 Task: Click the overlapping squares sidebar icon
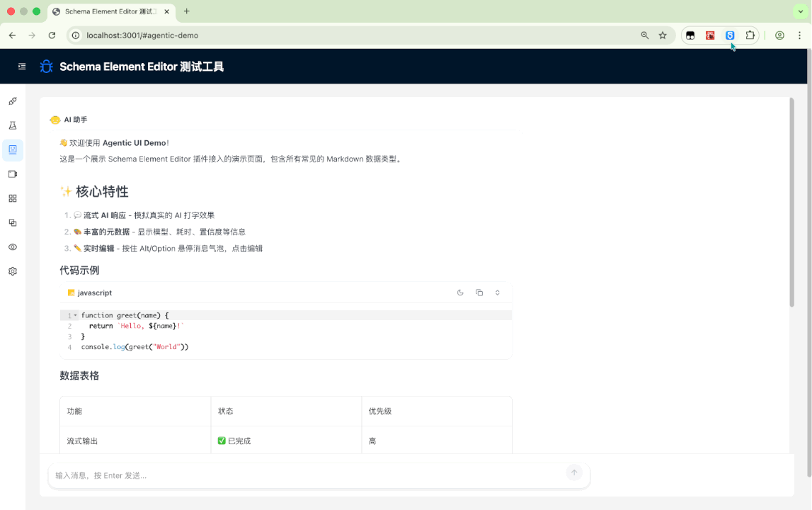[x=13, y=222]
